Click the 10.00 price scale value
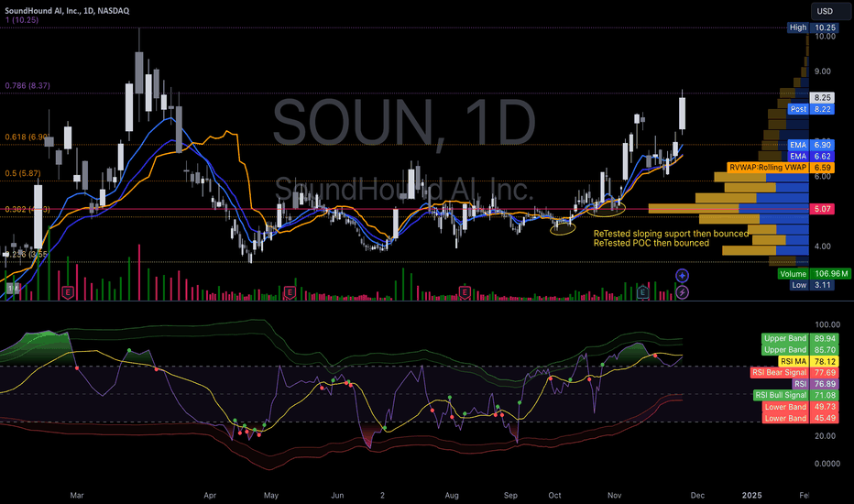Viewport: 854px width, 504px height. (825, 37)
